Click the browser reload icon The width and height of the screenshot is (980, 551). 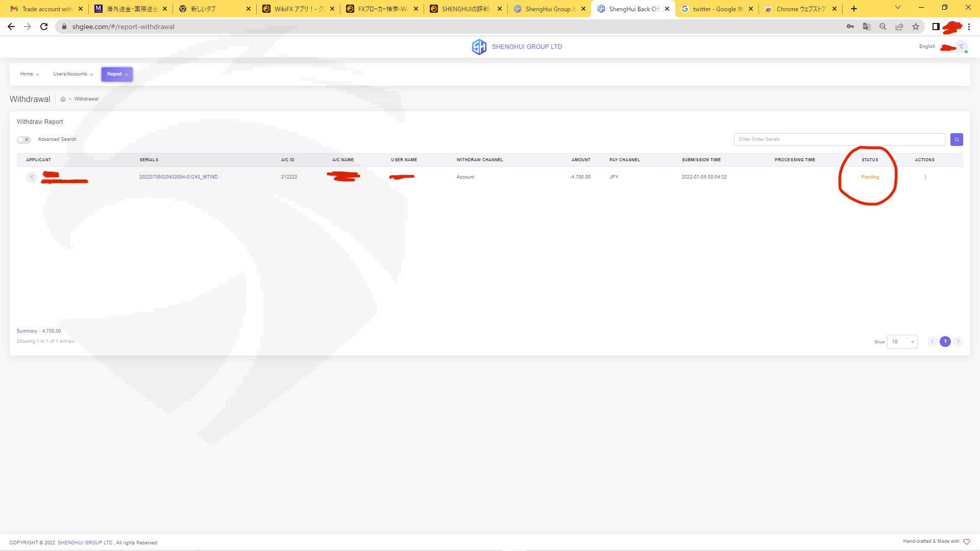pyautogui.click(x=44, y=27)
